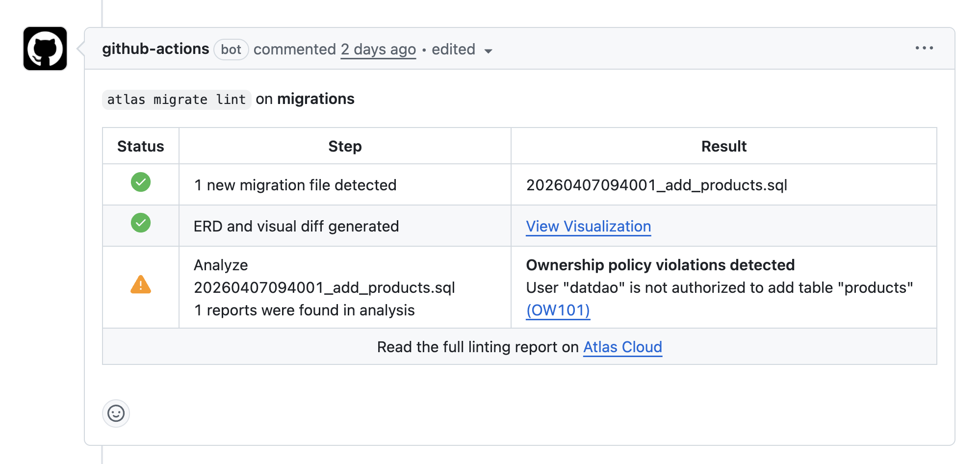Click the atlas migrate lint badge

point(176,99)
